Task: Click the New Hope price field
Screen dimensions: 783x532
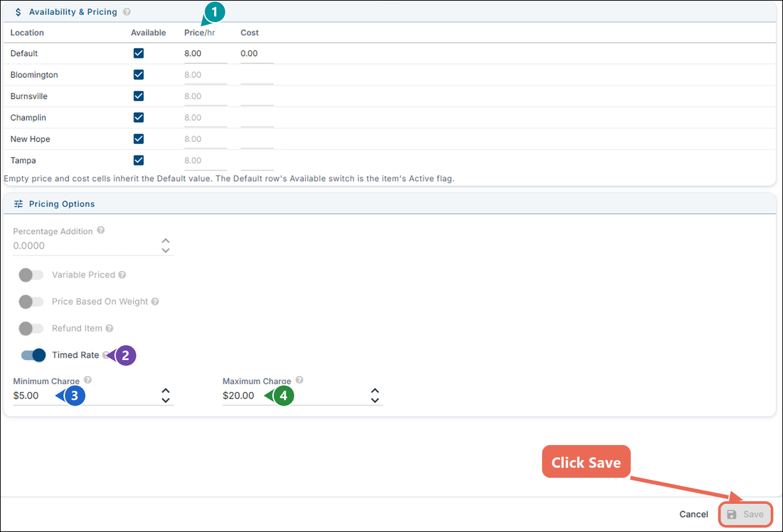Action: 205,139
